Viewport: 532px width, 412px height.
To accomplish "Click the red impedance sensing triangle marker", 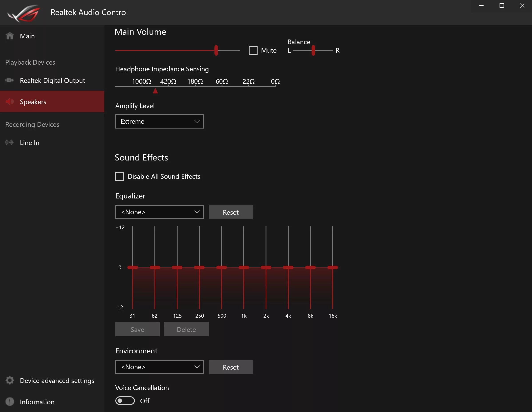I will coord(155,91).
